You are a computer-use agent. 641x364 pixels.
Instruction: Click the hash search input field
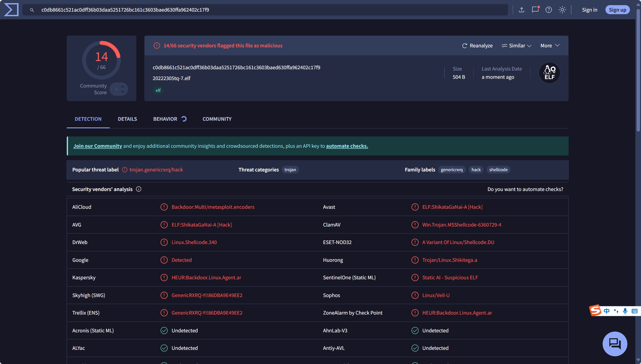(265, 10)
